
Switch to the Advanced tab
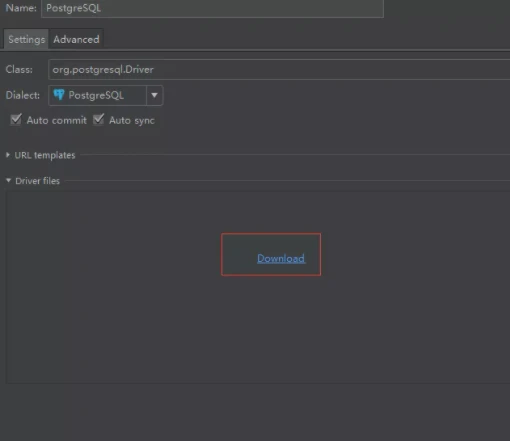tap(76, 39)
